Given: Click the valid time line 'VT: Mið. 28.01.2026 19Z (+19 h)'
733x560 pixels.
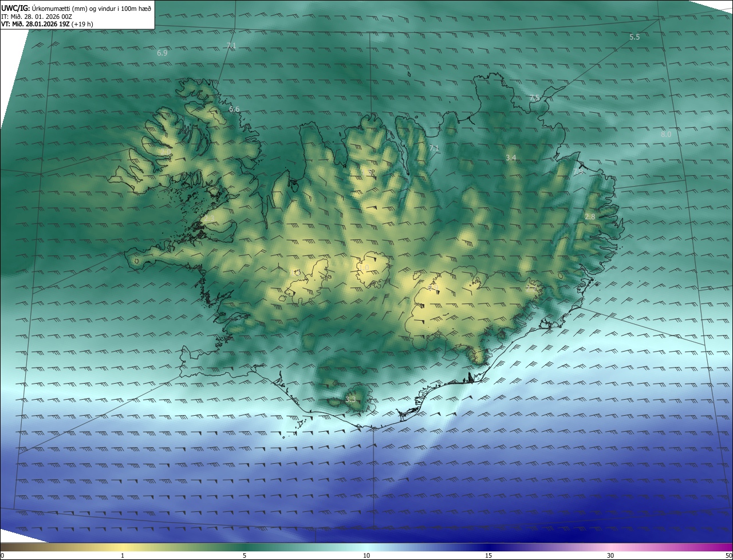Looking at the screenshot, I should click(x=47, y=23).
